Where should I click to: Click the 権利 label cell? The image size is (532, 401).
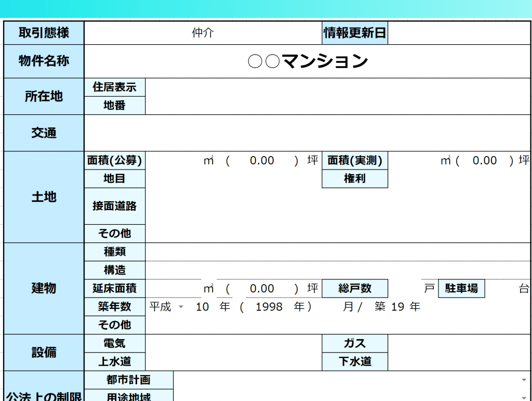click(354, 178)
